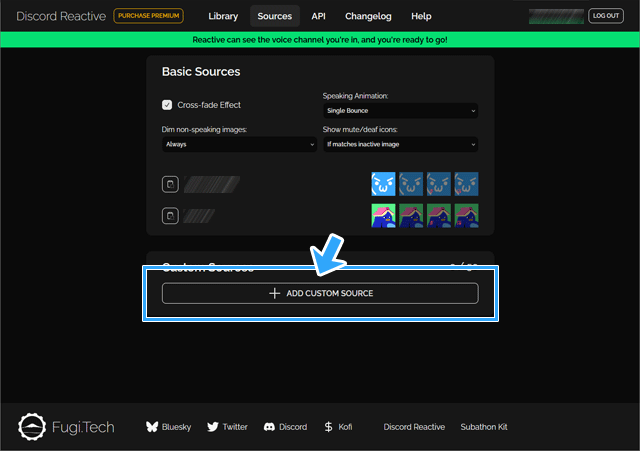Screen dimensions: 640x451
Task: Select the third house avatar thumbnail
Action: [439, 216]
